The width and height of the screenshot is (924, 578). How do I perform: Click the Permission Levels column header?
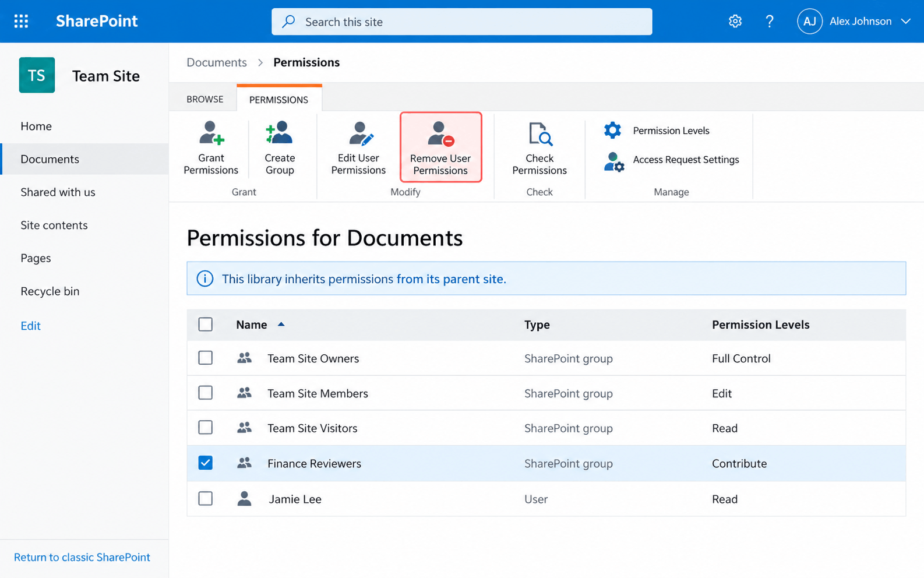pos(761,325)
